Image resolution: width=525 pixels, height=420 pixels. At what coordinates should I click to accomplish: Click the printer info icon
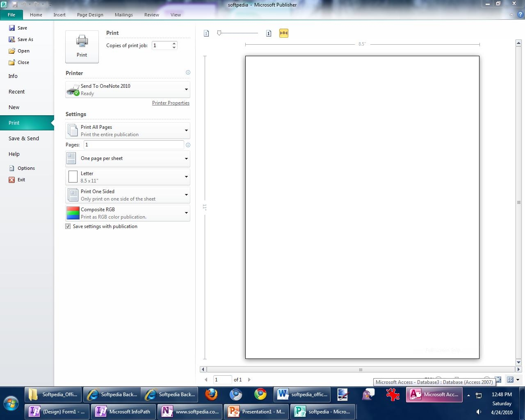[188, 73]
